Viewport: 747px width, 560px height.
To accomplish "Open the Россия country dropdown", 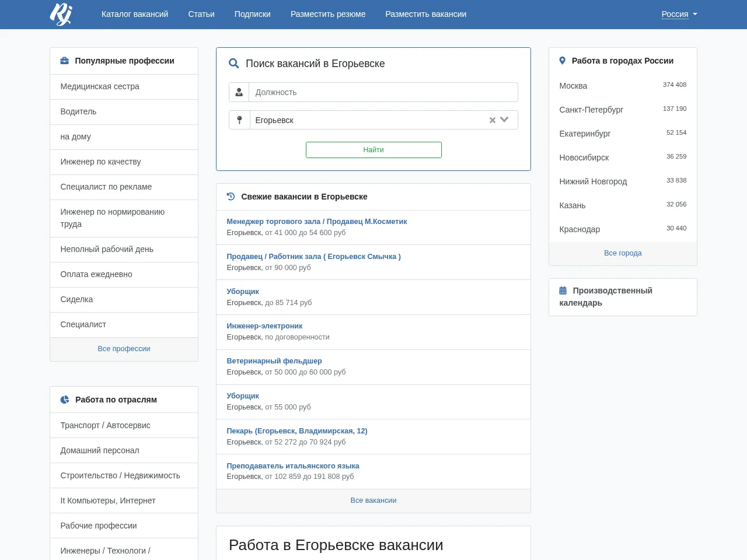I will pyautogui.click(x=679, y=14).
